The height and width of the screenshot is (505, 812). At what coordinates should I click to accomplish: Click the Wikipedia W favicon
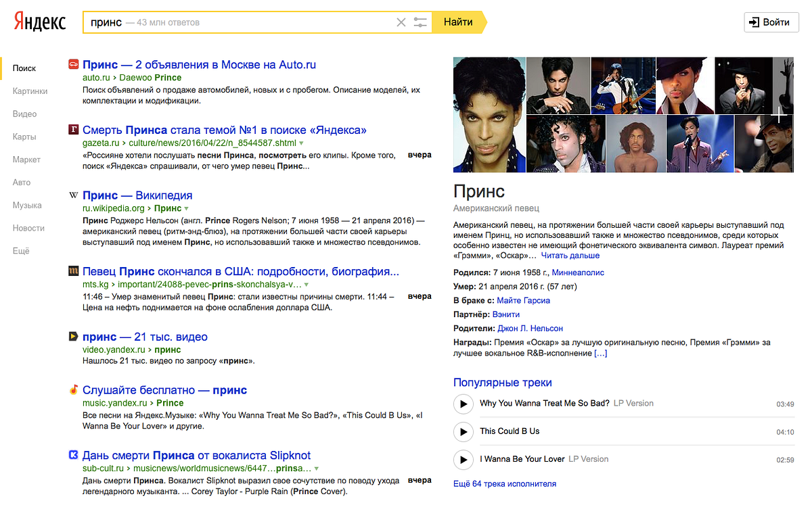coord(74,195)
